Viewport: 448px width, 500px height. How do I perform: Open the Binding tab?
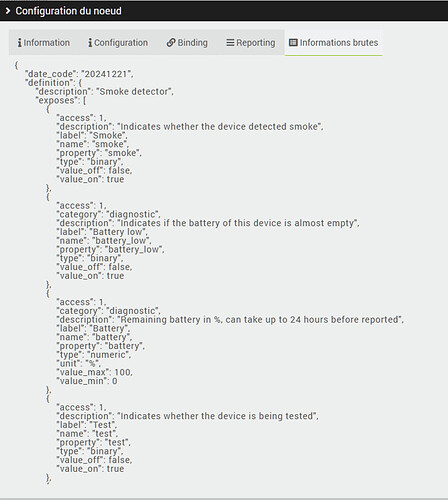click(x=187, y=43)
